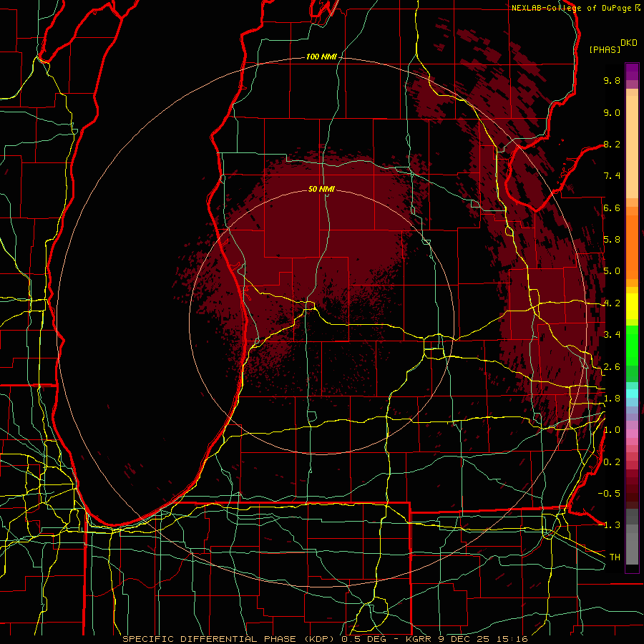The image size is (644, 644).
Task: Select the 2.6 scale label
Action: point(612,367)
